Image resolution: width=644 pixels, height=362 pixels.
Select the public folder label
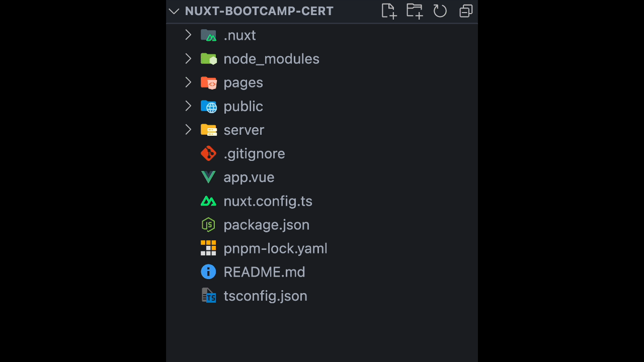pyautogui.click(x=243, y=106)
